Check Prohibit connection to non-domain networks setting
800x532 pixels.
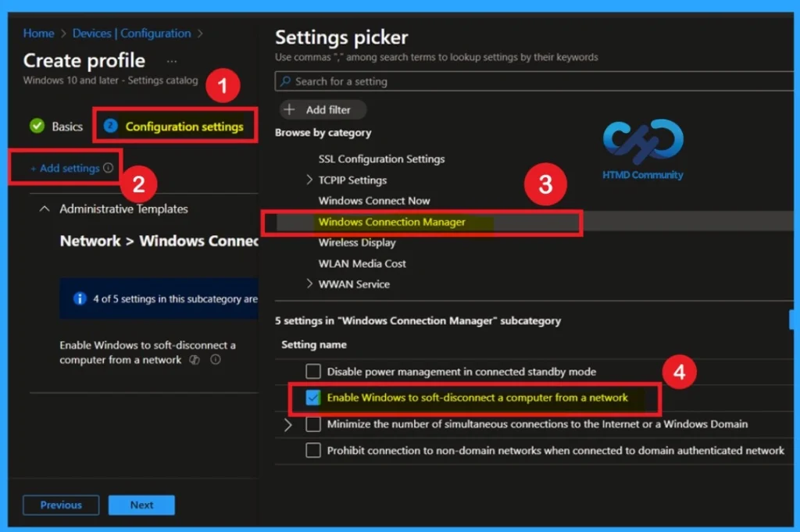click(313, 450)
